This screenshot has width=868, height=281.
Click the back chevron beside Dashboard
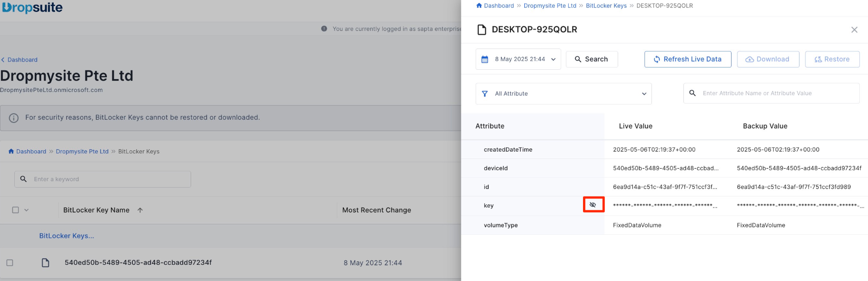[x=3, y=60]
